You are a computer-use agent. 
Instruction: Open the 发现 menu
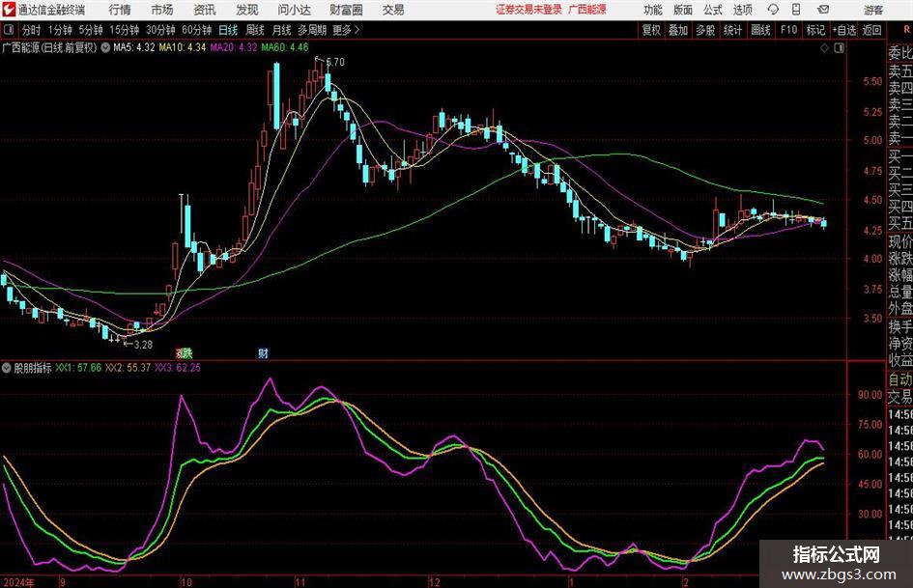[247, 10]
